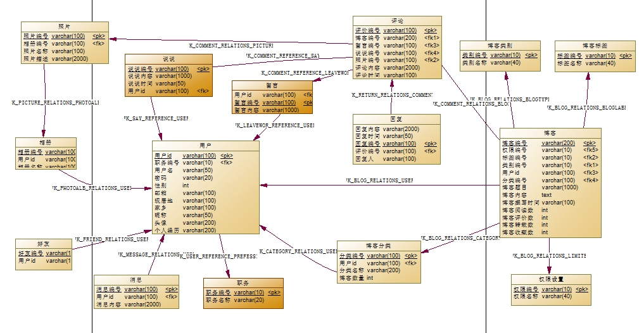The image size is (644, 333).
Task: Select the 博客 table header
Action: (x=550, y=133)
